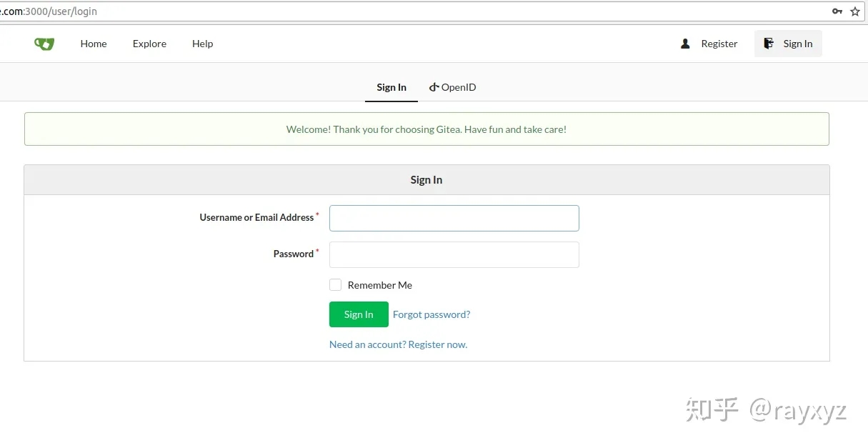
Task: Bookmark page with the star icon
Action: coord(855,11)
